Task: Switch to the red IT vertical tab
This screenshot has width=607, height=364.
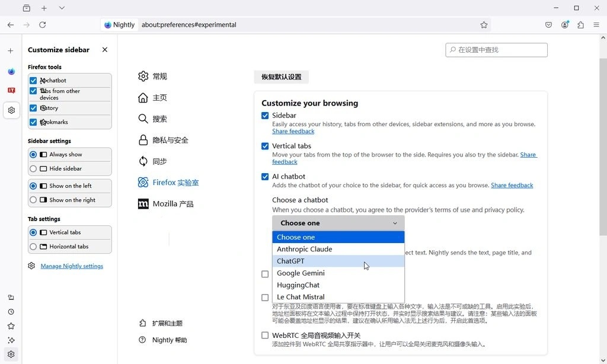Action: click(11, 90)
